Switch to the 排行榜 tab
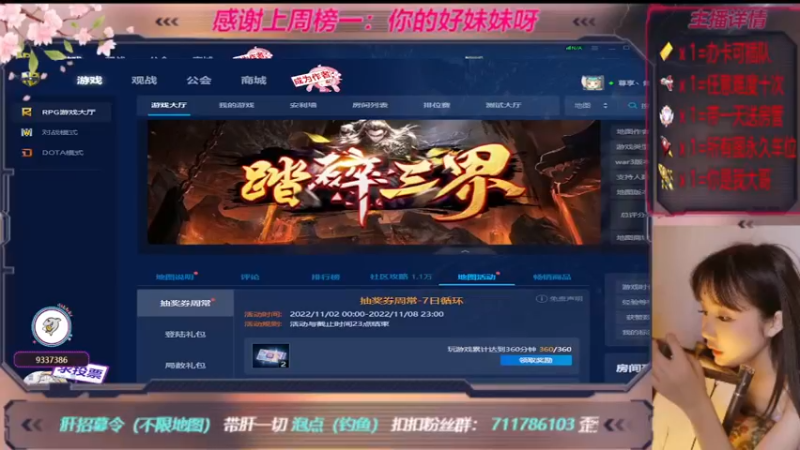This screenshot has width=800, height=450. (326, 277)
